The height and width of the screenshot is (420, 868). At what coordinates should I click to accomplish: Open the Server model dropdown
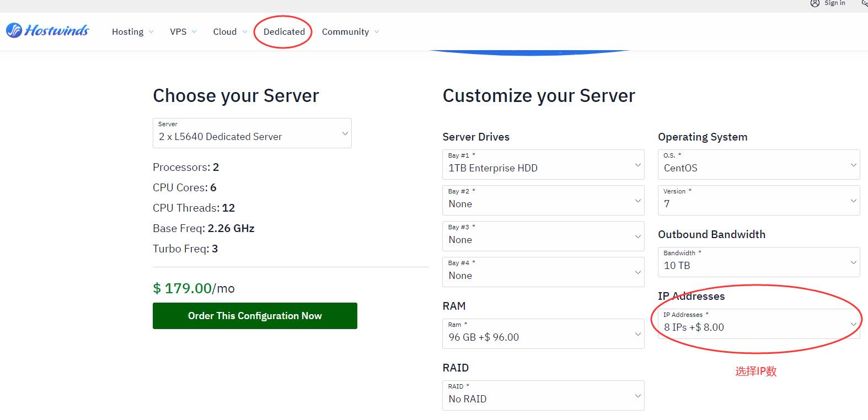(252, 133)
